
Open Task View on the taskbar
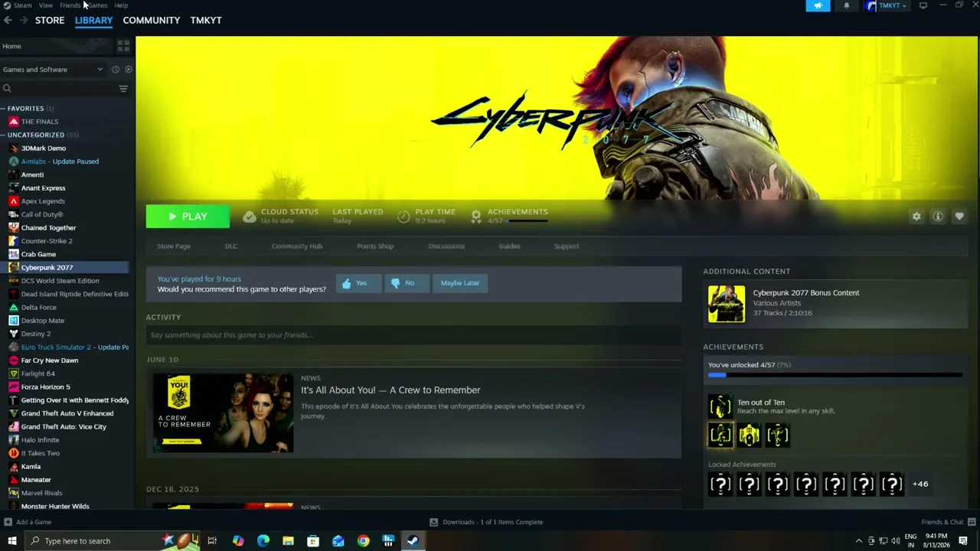coord(212,541)
